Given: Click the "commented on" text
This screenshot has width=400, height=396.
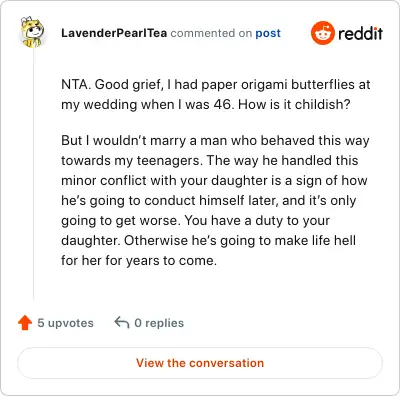Looking at the screenshot, I should tap(211, 33).
